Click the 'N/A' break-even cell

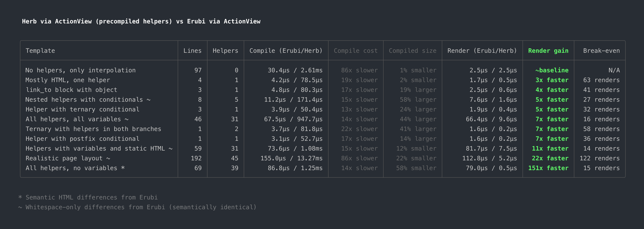(x=614, y=70)
